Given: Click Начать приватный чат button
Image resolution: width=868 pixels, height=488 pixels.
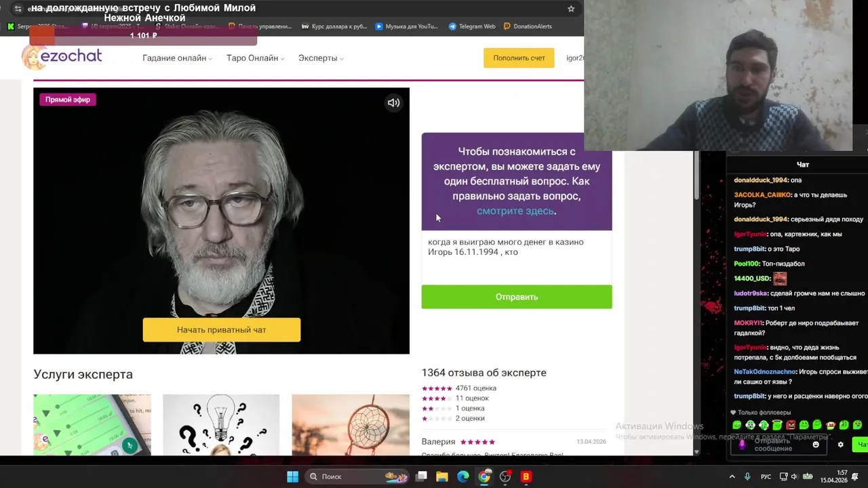Looking at the screenshot, I should [221, 329].
